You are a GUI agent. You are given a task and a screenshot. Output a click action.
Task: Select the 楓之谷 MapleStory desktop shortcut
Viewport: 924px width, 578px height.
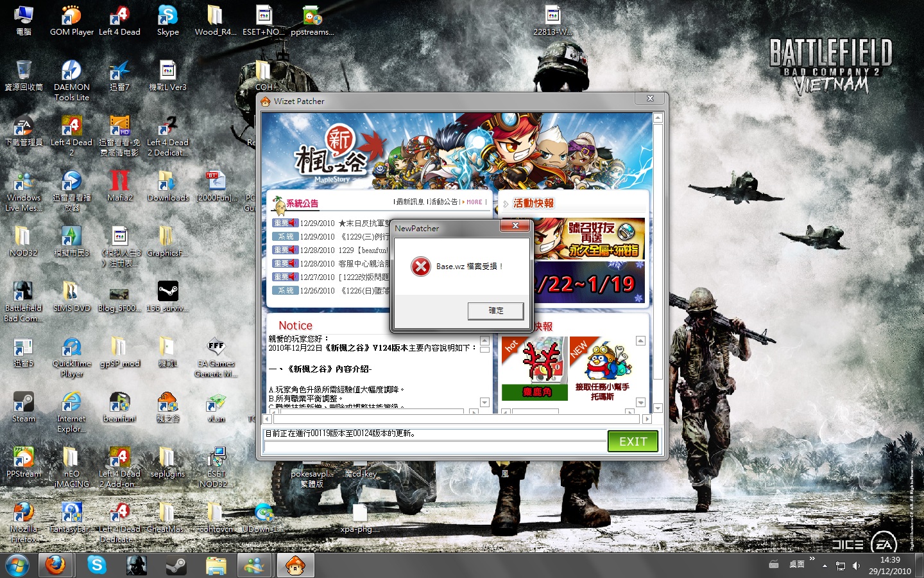coord(167,407)
